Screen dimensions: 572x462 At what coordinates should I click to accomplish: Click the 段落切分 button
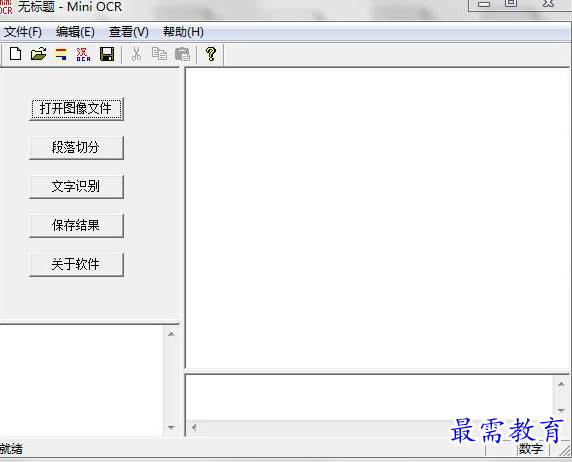(x=76, y=147)
